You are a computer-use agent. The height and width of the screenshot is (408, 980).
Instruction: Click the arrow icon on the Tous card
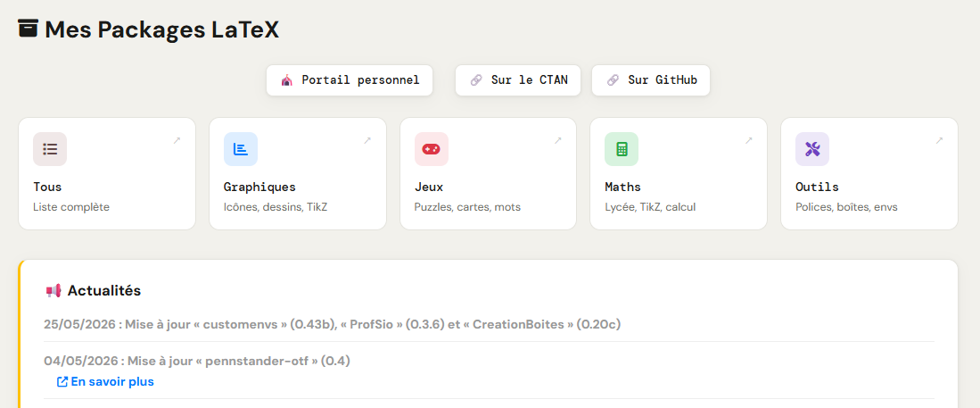click(177, 141)
